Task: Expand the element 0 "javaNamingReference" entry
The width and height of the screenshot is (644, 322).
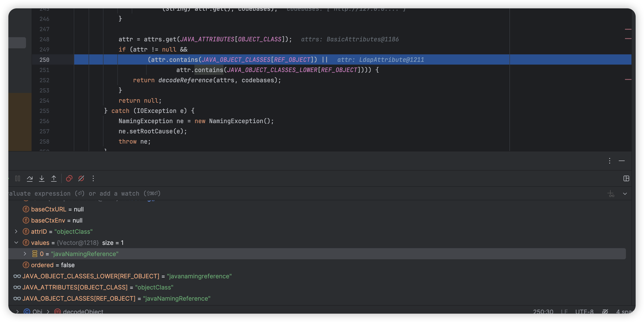Action: [25, 254]
